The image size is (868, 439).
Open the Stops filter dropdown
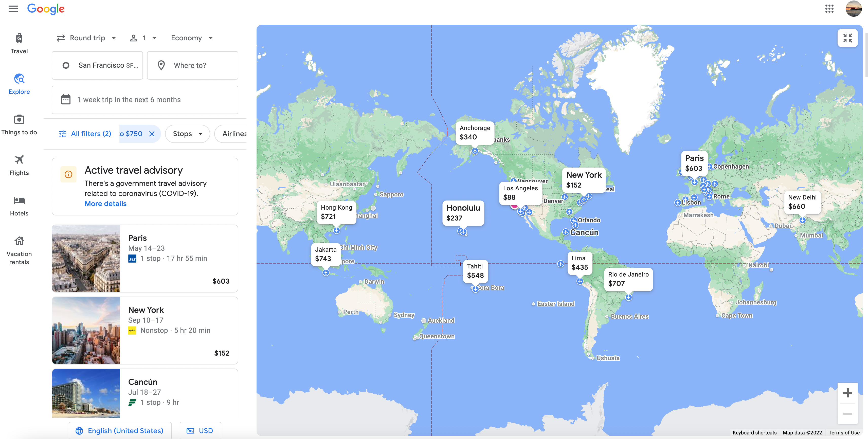click(x=187, y=134)
